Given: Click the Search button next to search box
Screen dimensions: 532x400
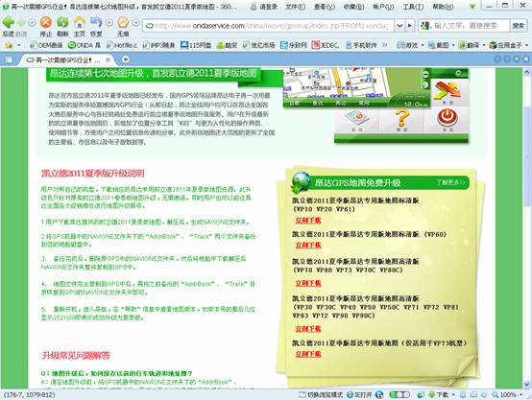Looking at the screenshot, I should coord(519,26).
